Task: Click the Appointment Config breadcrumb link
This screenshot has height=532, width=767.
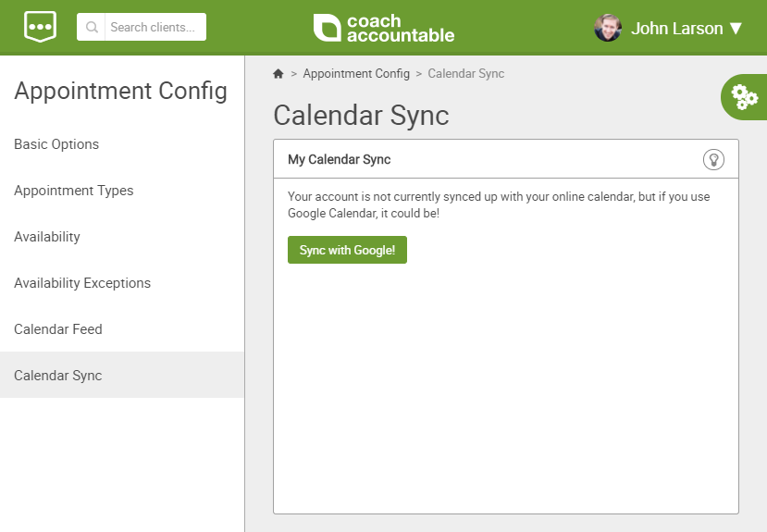Action: coord(356,73)
